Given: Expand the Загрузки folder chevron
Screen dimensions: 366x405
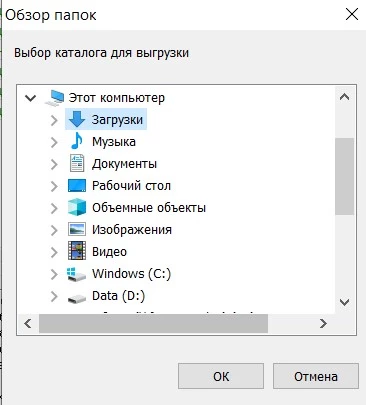Looking at the screenshot, I should click(x=54, y=120).
